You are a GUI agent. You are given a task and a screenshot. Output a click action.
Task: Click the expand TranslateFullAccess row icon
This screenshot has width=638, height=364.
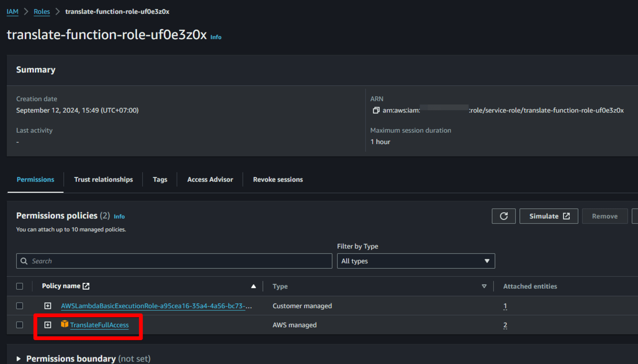tap(48, 325)
